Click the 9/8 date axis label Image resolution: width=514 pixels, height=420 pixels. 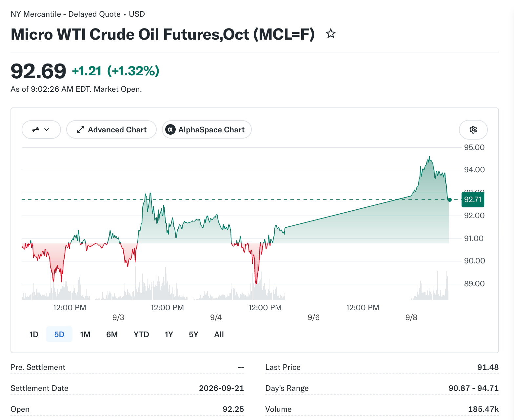pos(411,317)
